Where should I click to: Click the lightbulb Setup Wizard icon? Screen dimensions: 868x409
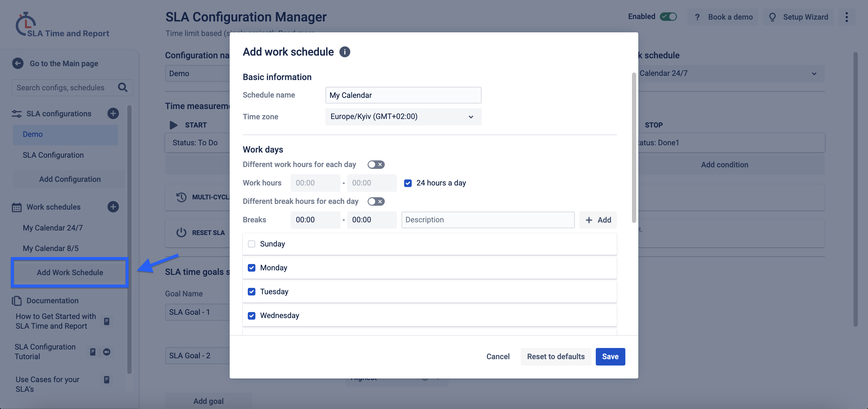pyautogui.click(x=772, y=17)
